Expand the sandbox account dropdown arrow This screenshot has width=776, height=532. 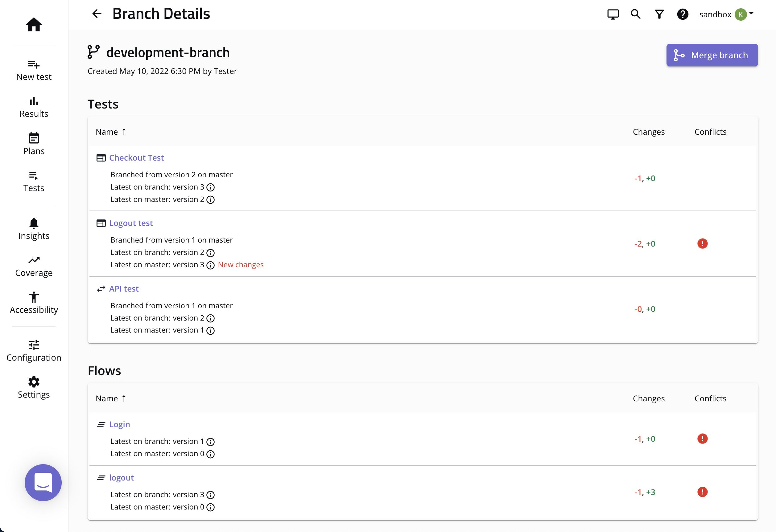coord(751,13)
